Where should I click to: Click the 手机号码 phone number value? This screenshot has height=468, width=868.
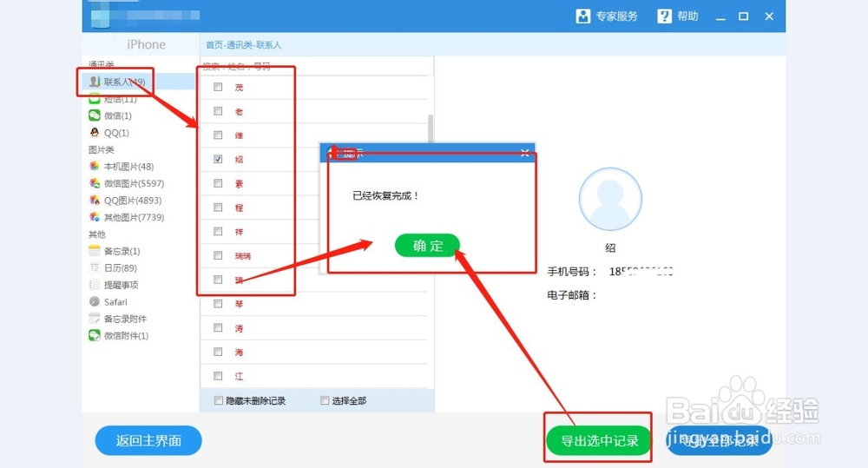[x=641, y=272]
